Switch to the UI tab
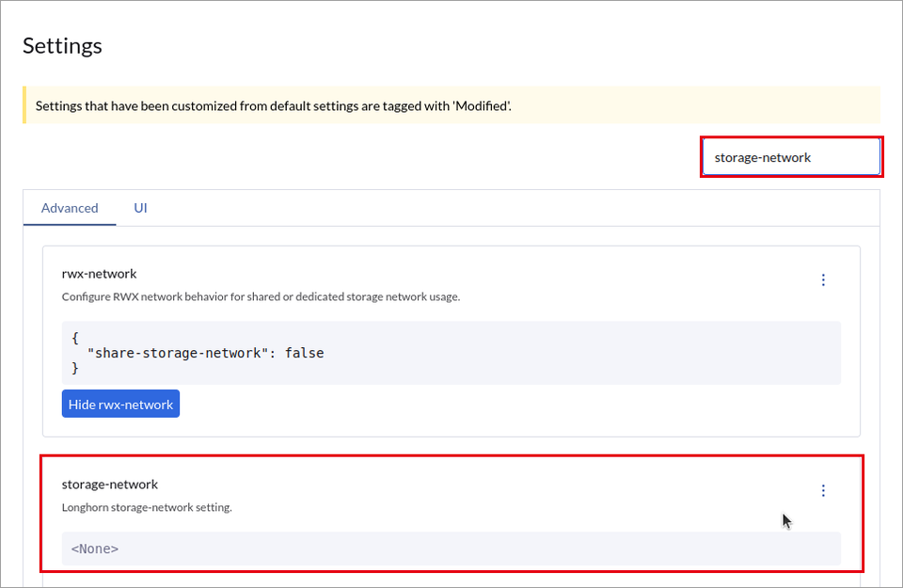This screenshot has height=588, width=903. [x=140, y=208]
